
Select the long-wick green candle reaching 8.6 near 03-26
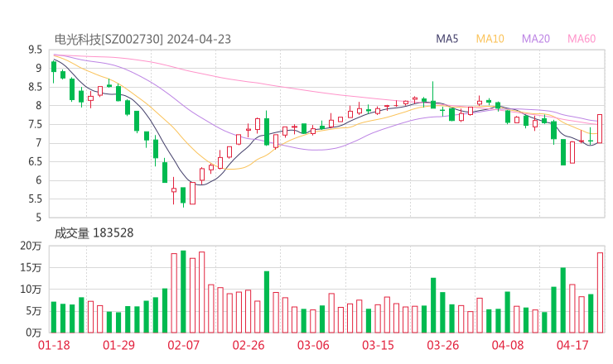(x=432, y=95)
